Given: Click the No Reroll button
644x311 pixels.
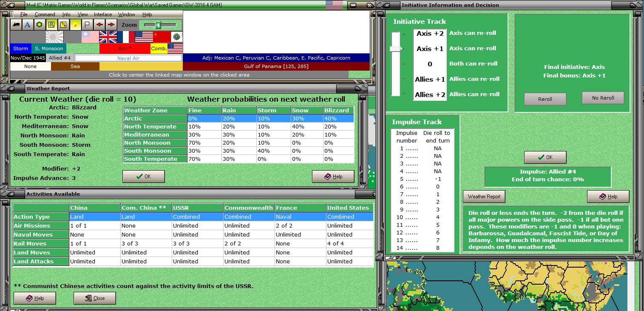Looking at the screenshot, I should 603,98.
